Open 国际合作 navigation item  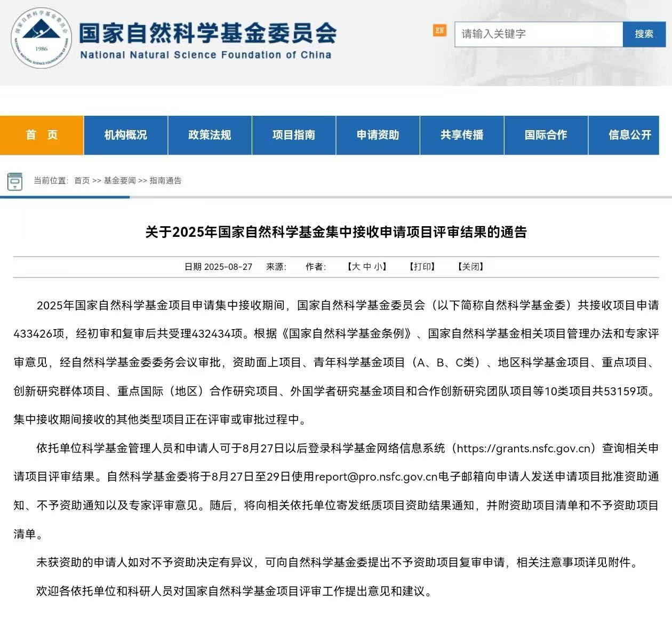(546, 135)
